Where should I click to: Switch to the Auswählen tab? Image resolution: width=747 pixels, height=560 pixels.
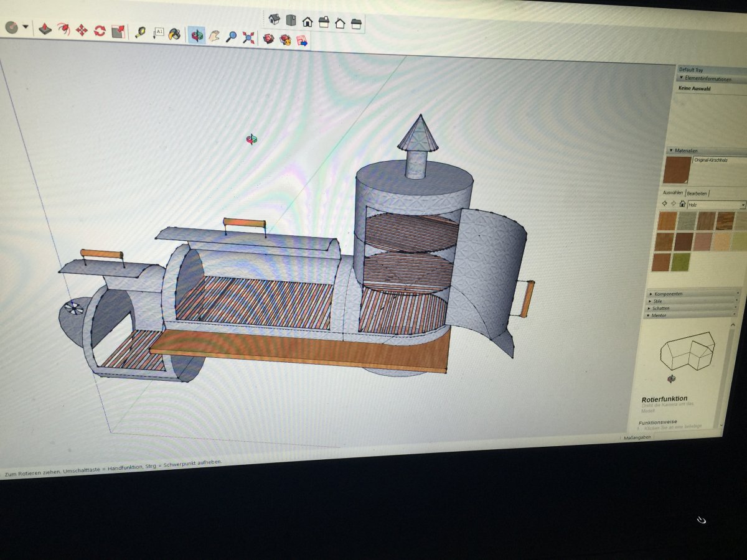pyautogui.click(x=673, y=192)
